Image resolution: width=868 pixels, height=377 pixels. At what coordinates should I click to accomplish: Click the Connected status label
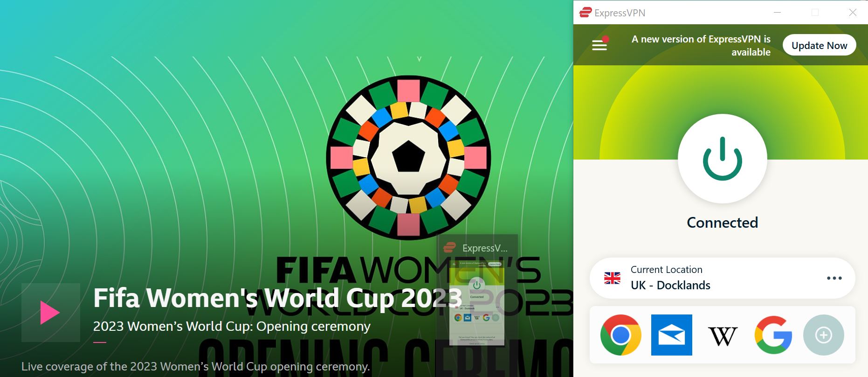[x=722, y=223]
